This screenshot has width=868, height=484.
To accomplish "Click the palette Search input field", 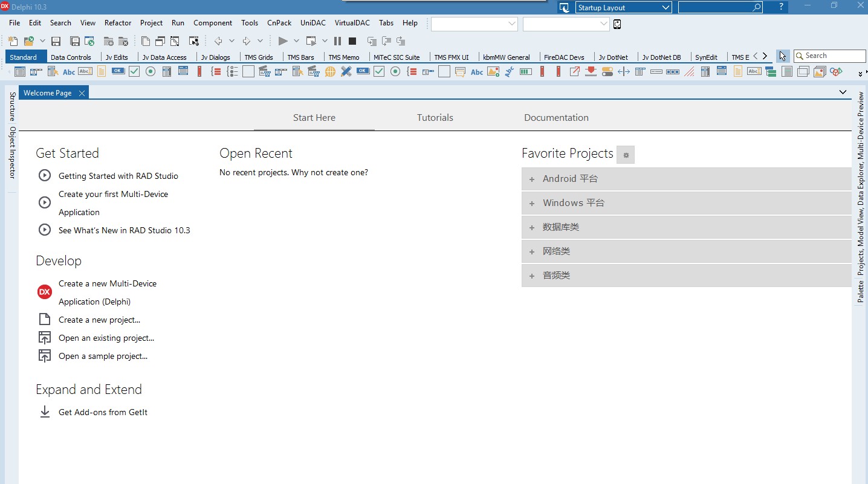I will click(x=830, y=56).
